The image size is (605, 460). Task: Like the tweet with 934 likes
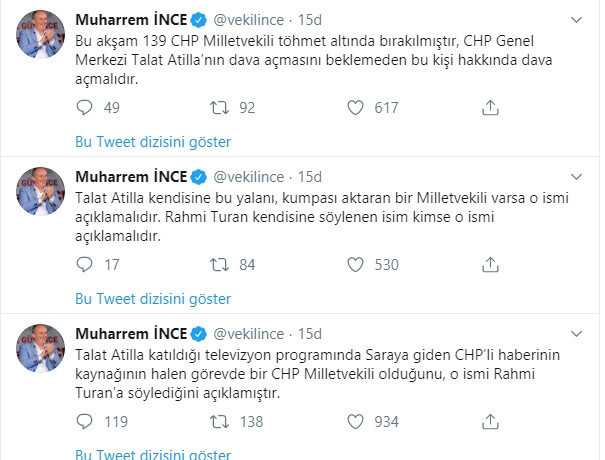(354, 422)
